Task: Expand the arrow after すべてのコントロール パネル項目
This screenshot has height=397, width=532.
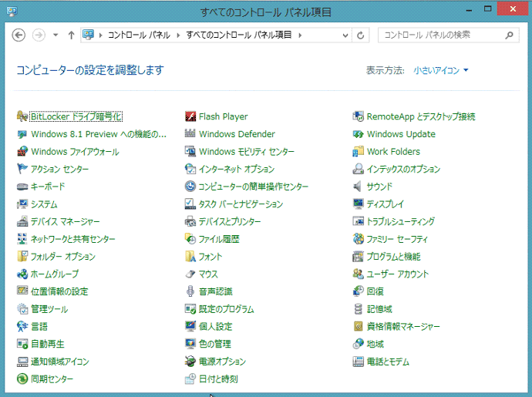Action: pos(300,35)
